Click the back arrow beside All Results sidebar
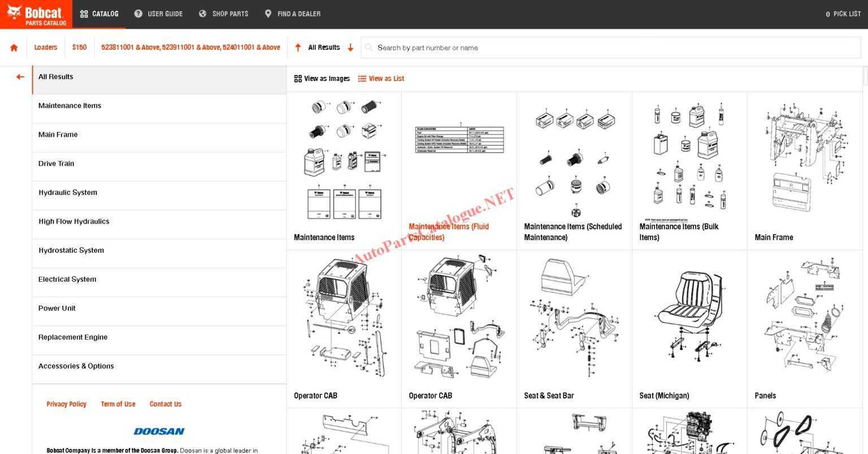Screen dimensions: 868x454 pos(20,76)
